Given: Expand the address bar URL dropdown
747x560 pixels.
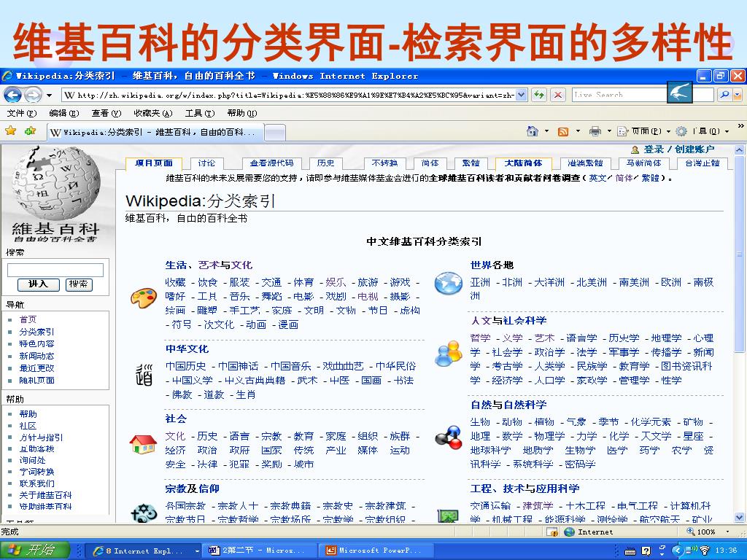Looking at the screenshot, I should click(521, 95).
